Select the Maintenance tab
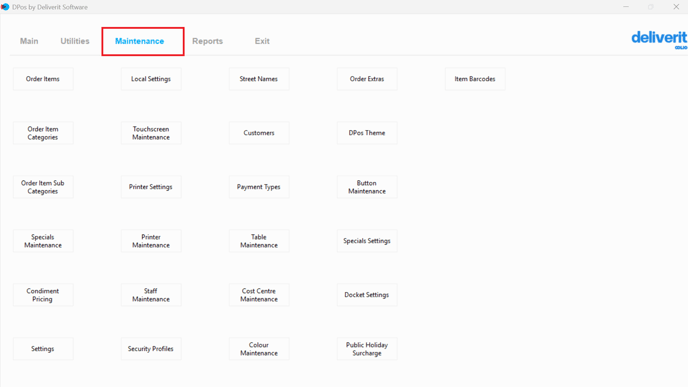 pyautogui.click(x=140, y=41)
